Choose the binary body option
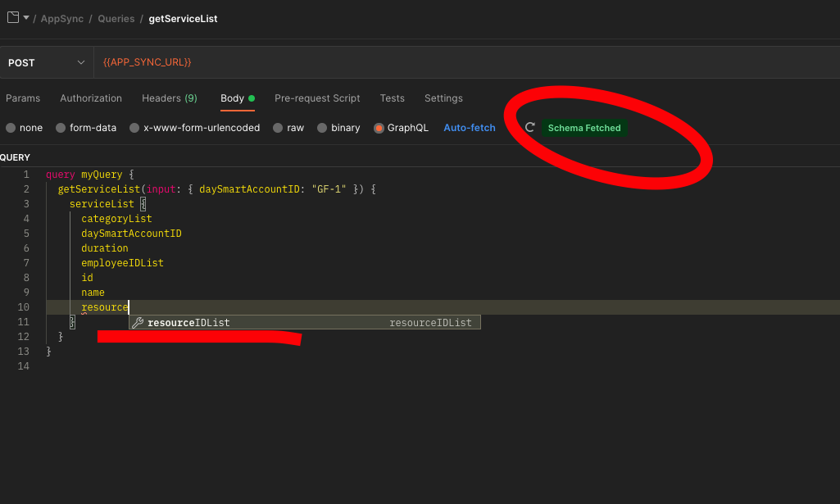The height and width of the screenshot is (504, 840). tap(338, 128)
